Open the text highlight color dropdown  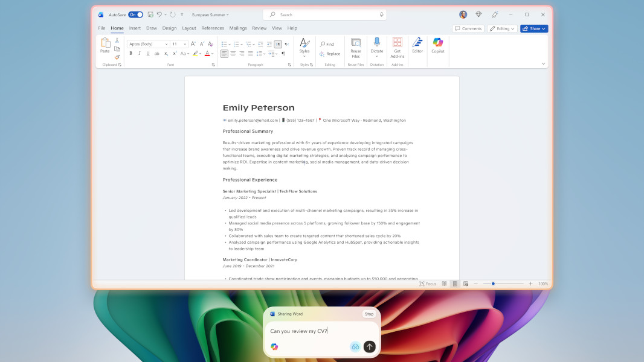(x=201, y=54)
